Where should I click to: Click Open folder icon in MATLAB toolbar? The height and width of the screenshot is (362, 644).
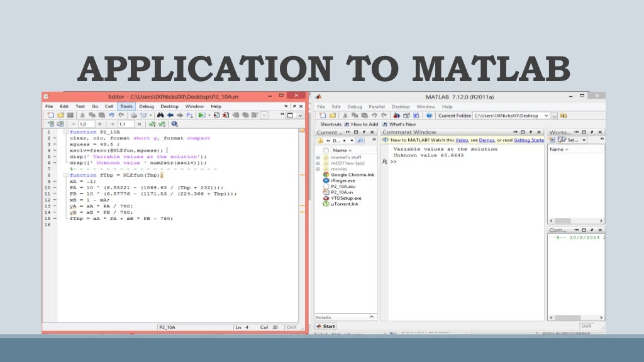coord(333,116)
